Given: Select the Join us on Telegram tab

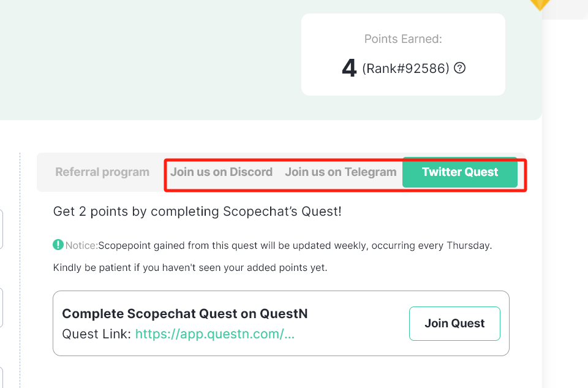Looking at the screenshot, I should (x=341, y=172).
